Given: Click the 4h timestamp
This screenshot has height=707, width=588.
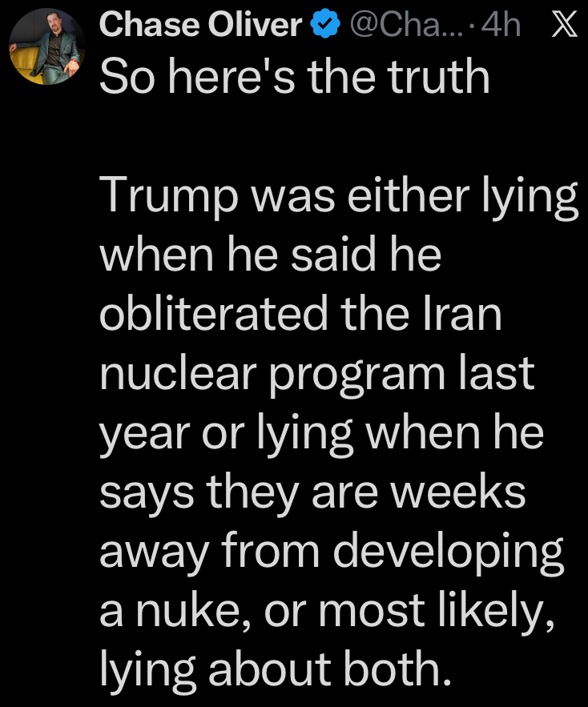Looking at the screenshot, I should 503,26.
